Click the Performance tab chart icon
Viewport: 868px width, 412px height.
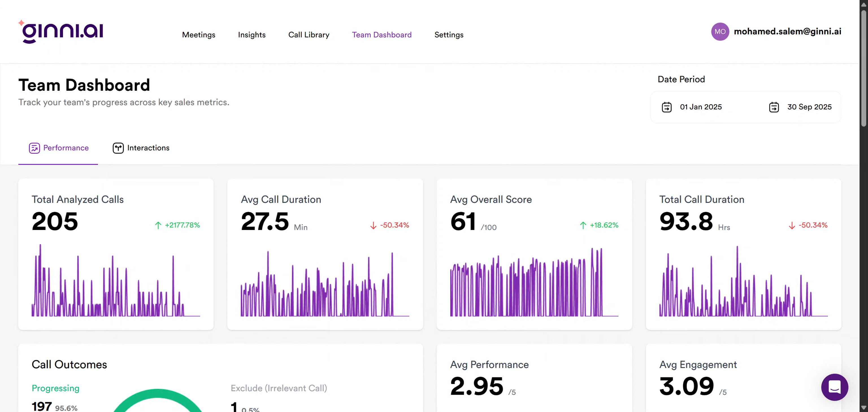click(x=34, y=148)
